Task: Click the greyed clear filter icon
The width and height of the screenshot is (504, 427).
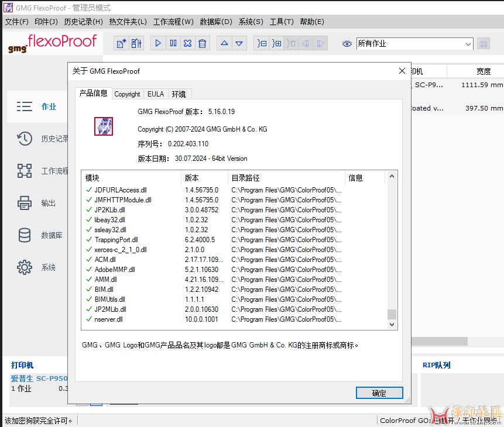Action: point(484,44)
